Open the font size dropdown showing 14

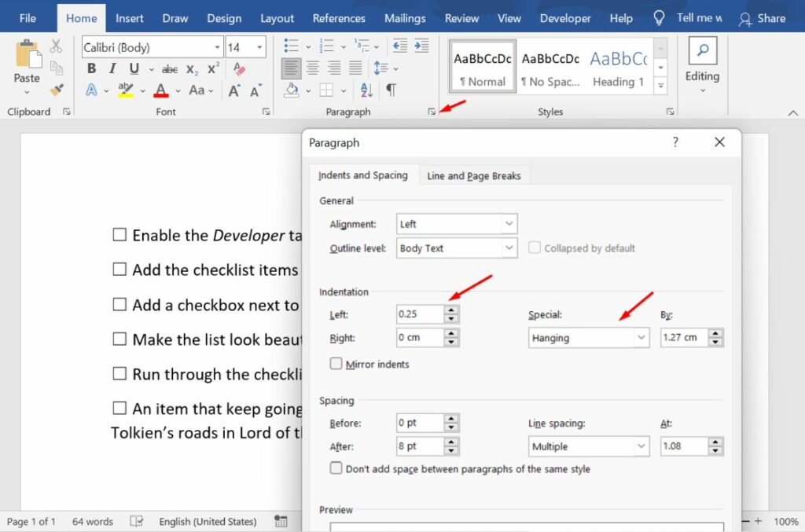[x=260, y=47]
